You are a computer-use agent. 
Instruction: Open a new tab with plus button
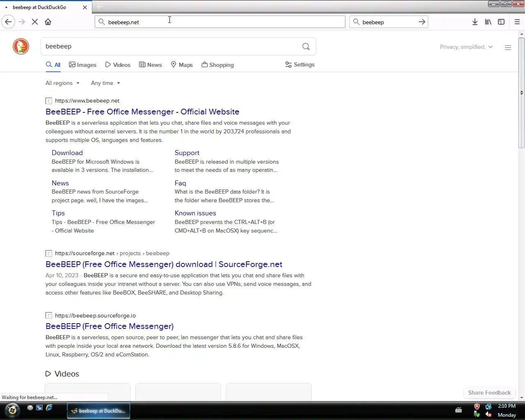point(99,7)
